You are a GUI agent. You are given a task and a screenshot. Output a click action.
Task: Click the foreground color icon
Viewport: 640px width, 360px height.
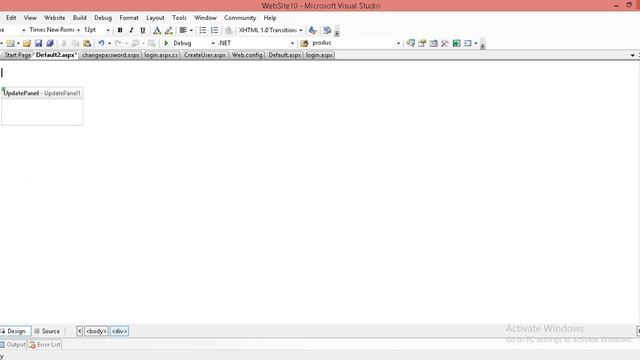157,30
